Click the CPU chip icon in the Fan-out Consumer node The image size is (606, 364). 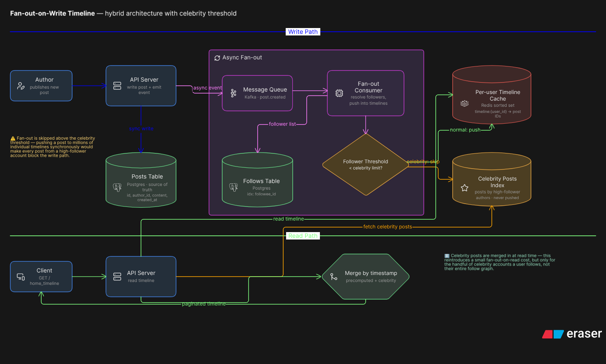click(339, 93)
